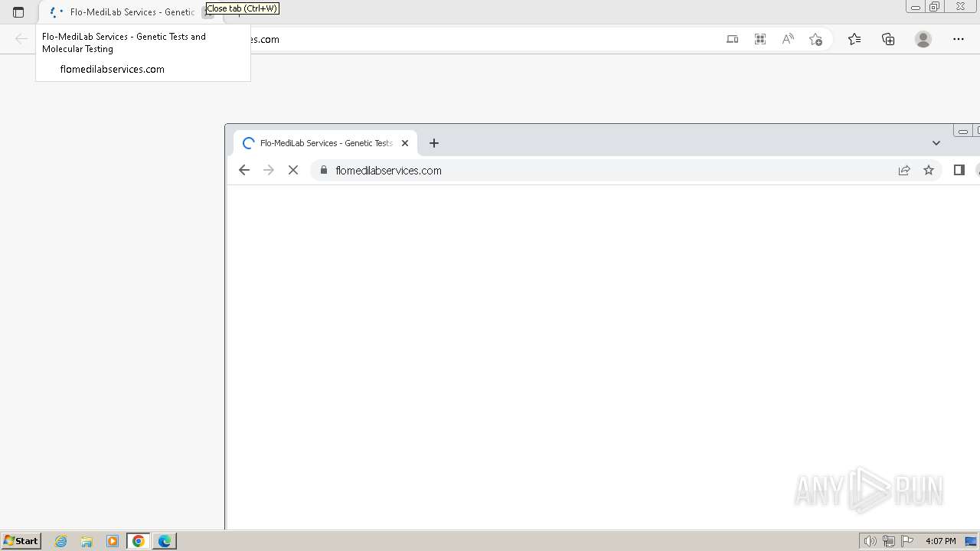View site info padlock in Chrome

324,170
